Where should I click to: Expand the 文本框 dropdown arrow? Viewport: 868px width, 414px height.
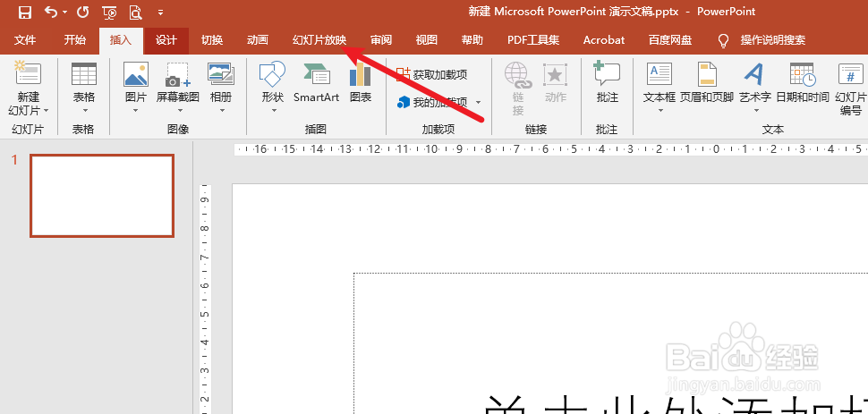pyautogui.click(x=660, y=110)
